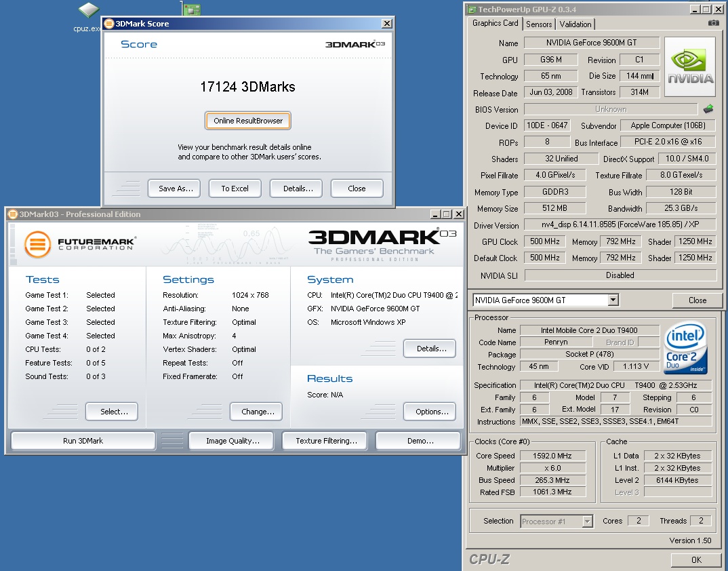Click the Bandwidth 25.3 GB/s value

tap(681, 208)
